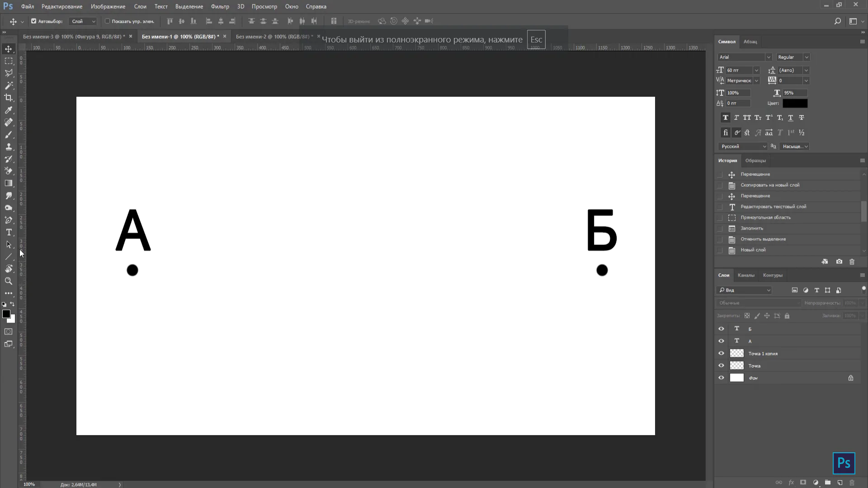Select the Brush tool
This screenshot has height=488, width=868.
9,135
